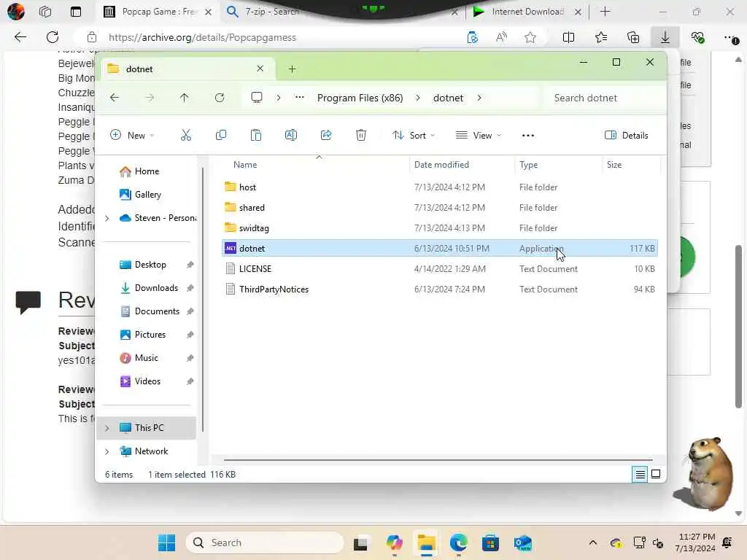Open browser Settings and more menu
The height and width of the screenshot is (560, 747).
click(731, 38)
